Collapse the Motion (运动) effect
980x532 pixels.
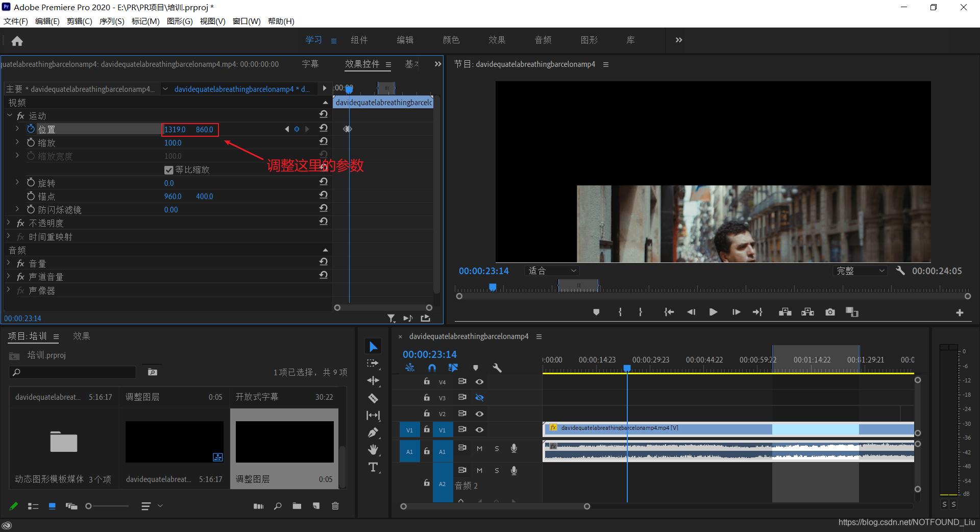point(9,115)
